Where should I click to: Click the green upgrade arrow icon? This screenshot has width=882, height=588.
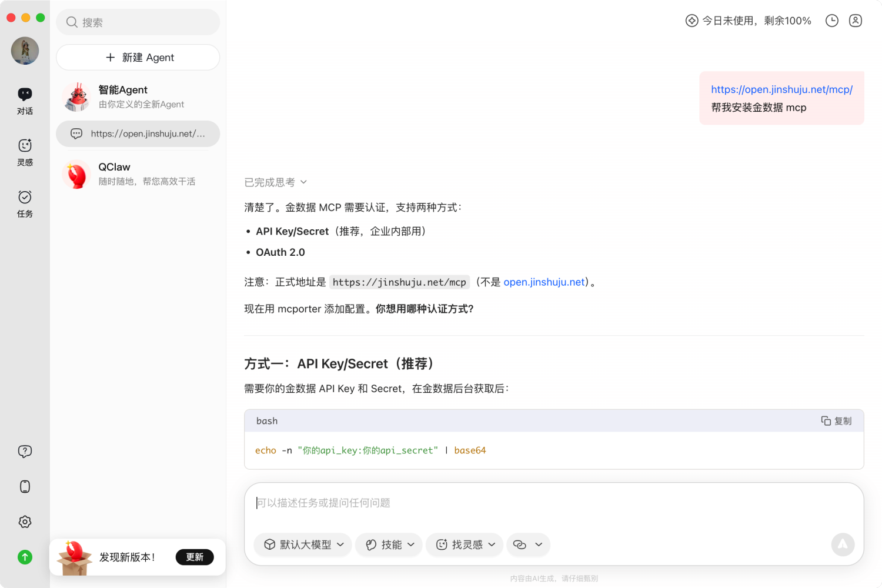pyautogui.click(x=25, y=557)
